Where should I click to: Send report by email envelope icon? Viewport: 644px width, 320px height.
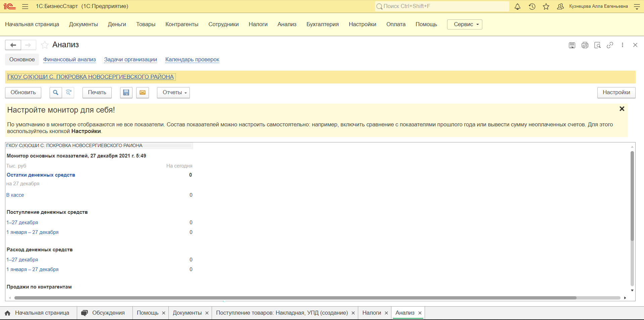(143, 92)
